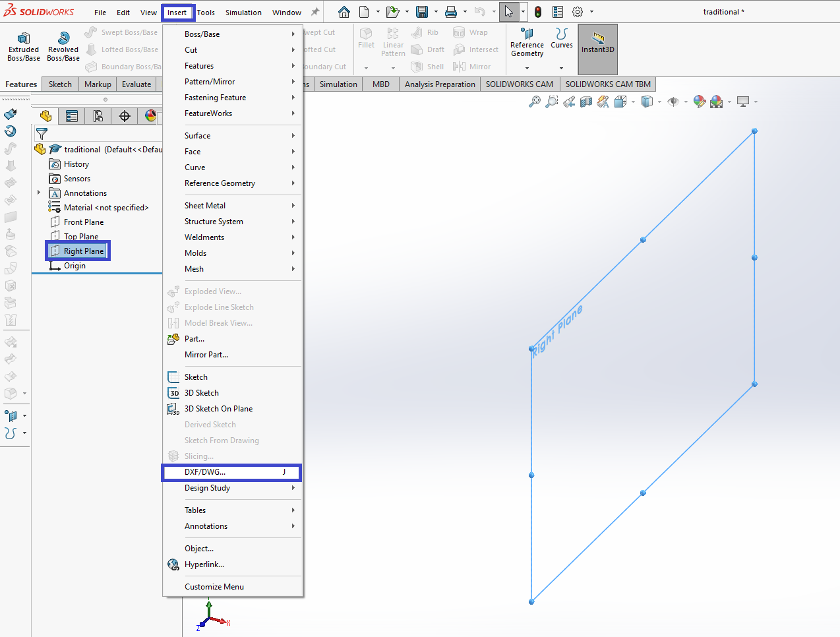The height and width of the screenshot is (637, 840).
Task: Select Front Plane in the tree
Action: 76,222
